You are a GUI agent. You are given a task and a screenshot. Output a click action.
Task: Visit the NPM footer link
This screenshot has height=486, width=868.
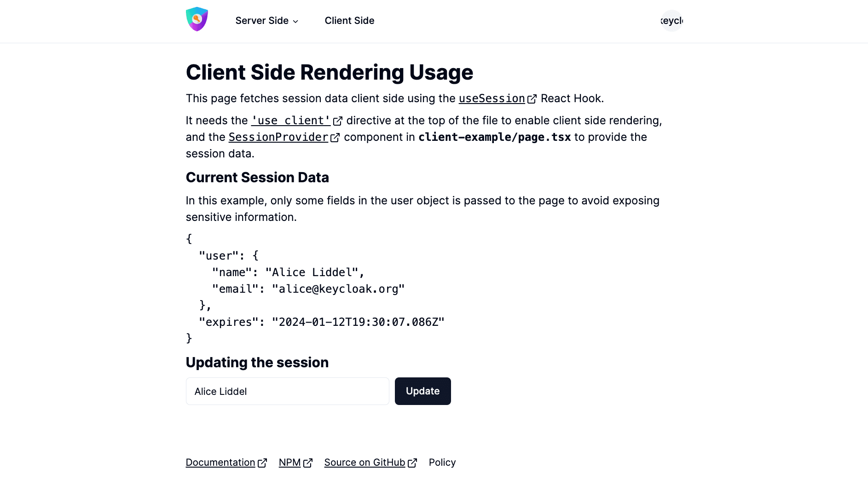pos(289,463)
